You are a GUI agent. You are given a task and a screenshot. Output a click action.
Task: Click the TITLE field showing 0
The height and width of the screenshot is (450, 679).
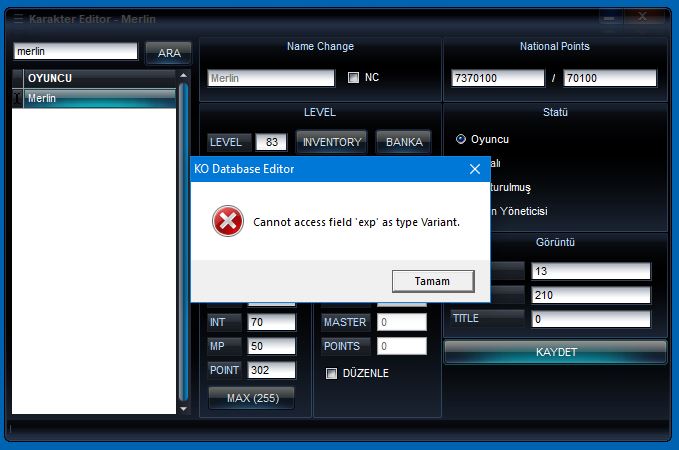[x=591, y=319]
